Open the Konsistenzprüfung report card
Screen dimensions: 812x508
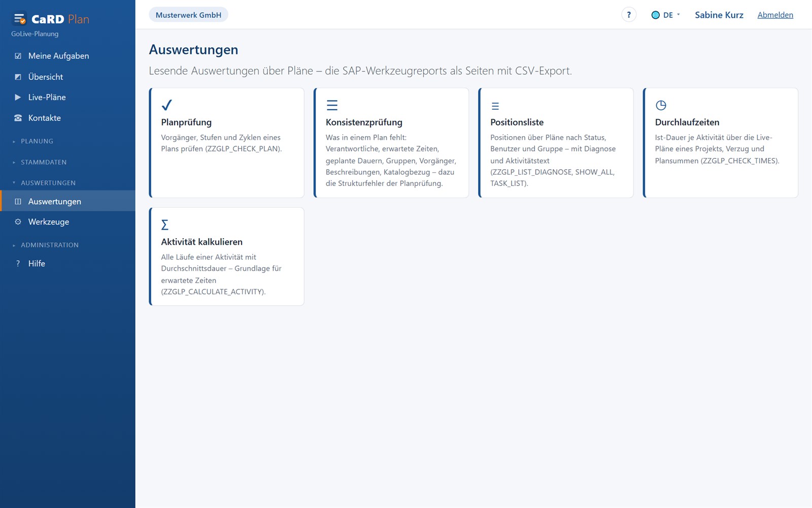(391, 143)
